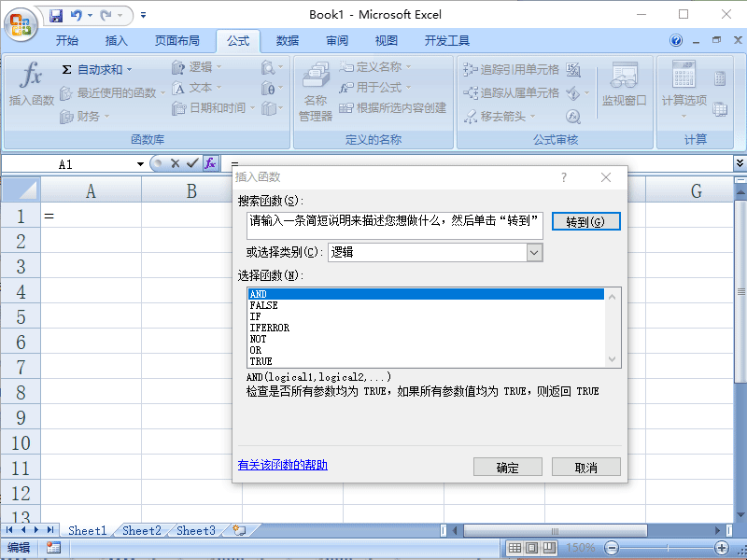Open the 或选择类别 combo box

[x=435, y=252]
